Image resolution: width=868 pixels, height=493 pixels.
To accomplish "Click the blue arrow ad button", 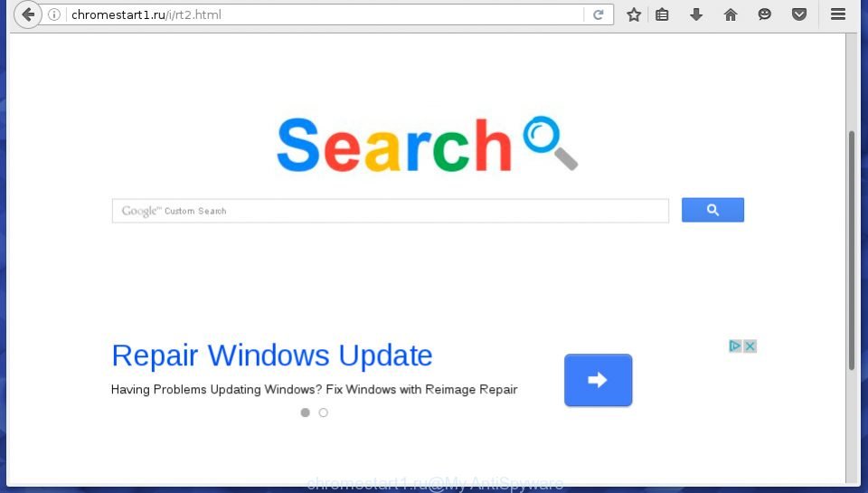I will tap(598, 380).
